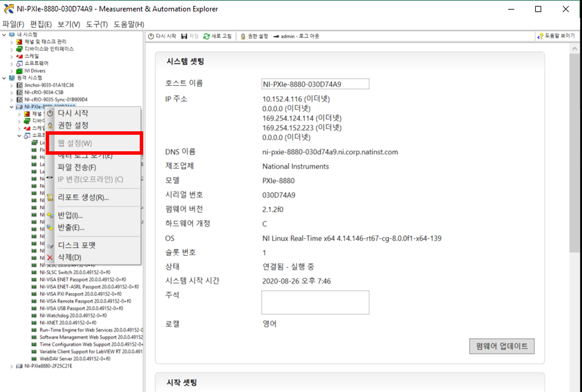Select the 디바이스와 인터페이스 icon
Viewport: 582px width, 392px height.
pyautogui.click(x=19, y=48)
